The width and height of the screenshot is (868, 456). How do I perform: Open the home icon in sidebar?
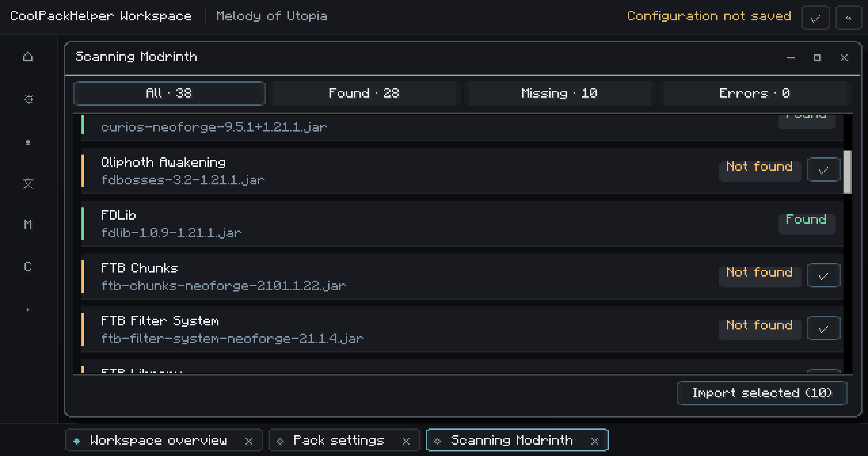coord(28,56)
